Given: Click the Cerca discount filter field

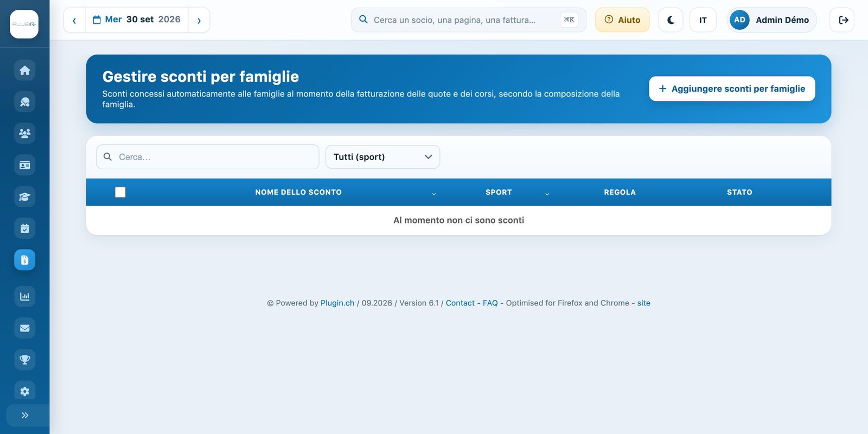Looking at the screenshot, I should (x=208, y=157).
